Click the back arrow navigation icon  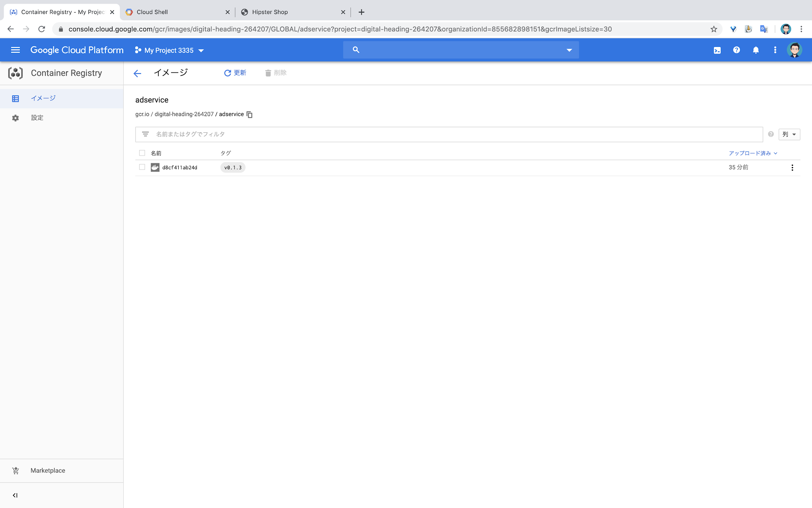(137, 72)
